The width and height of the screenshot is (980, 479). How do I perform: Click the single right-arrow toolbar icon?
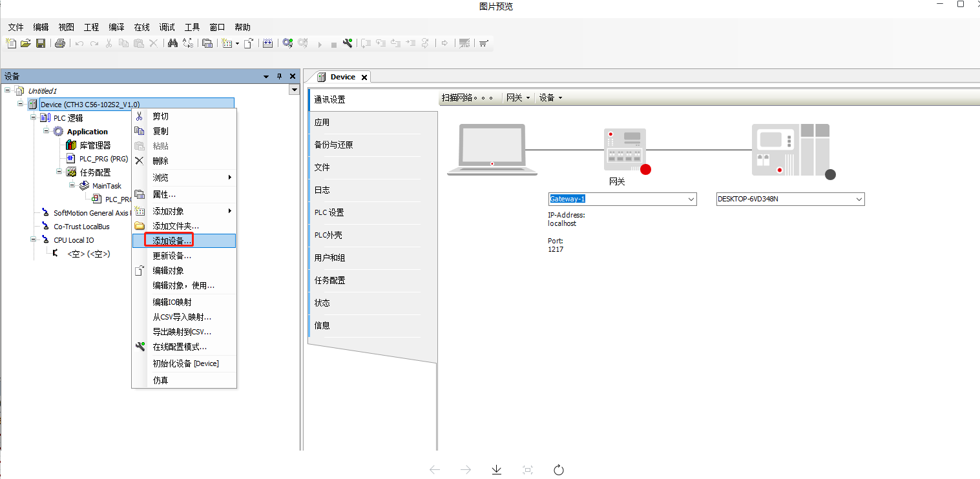(x=445, y=43)
